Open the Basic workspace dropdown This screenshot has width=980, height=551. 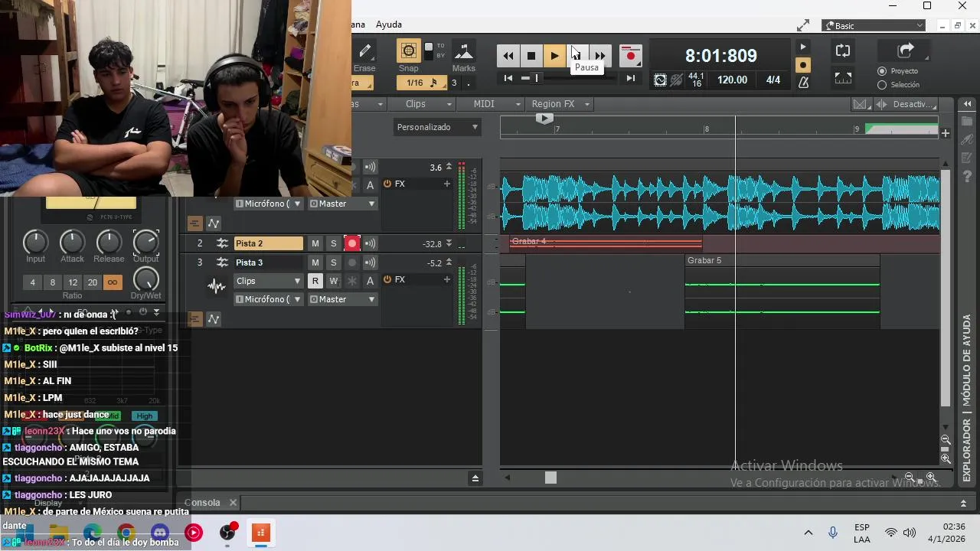coord(874,26)
